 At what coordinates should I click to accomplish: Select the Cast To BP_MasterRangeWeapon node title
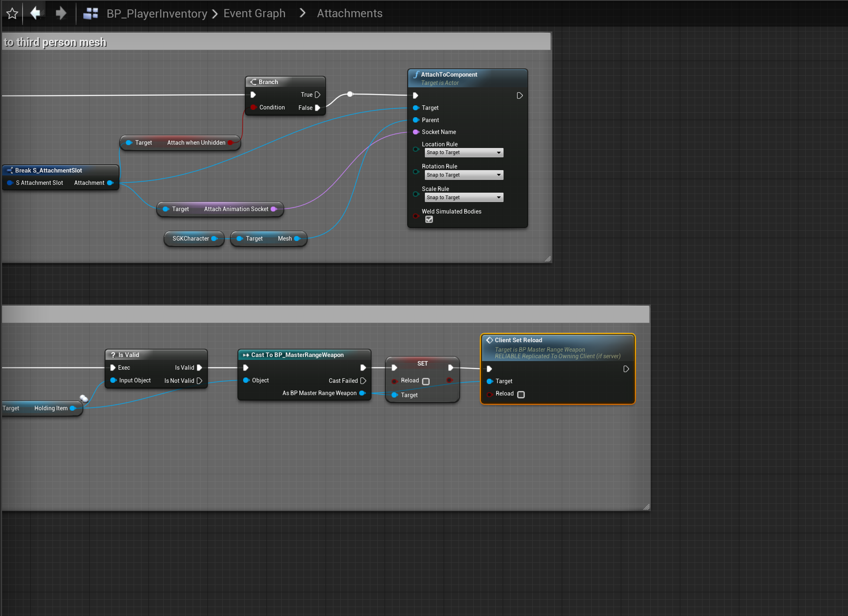coord(297,355)
